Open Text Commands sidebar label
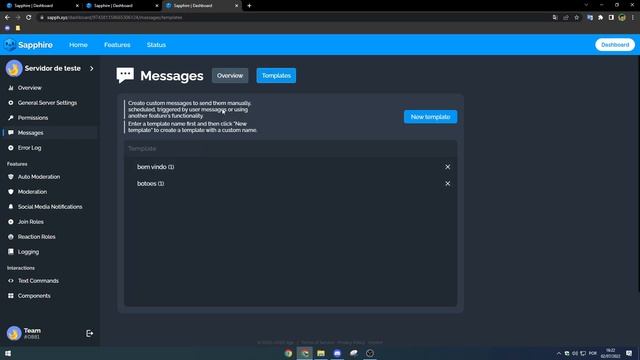 click(38, 281)
